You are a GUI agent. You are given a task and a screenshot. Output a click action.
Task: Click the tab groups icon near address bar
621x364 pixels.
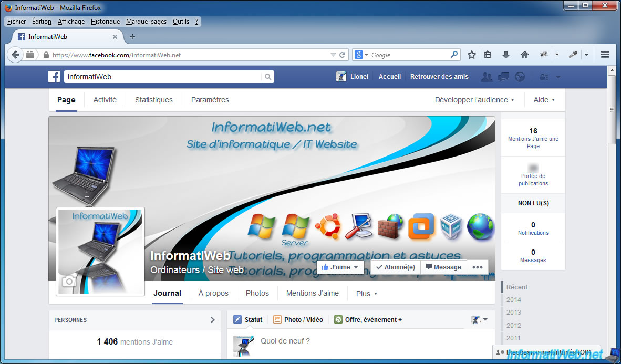pyautogui.click(x=30, y=55)
